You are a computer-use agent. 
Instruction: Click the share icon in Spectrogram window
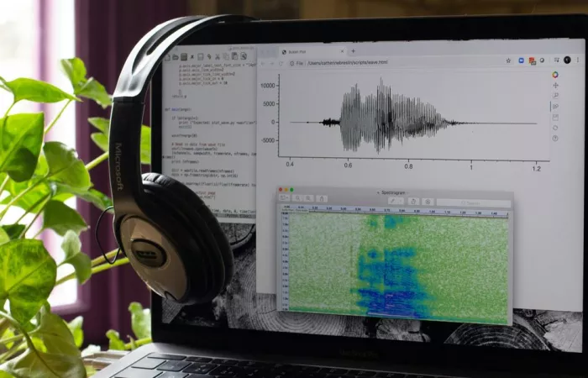pos(322,199)
